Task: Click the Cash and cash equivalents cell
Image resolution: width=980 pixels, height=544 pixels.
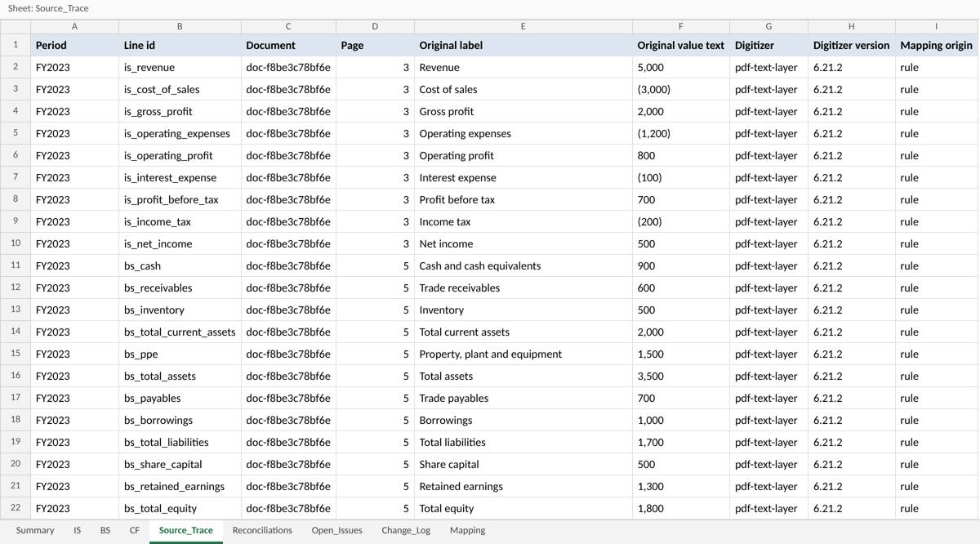Action: [x=523, y=265]
